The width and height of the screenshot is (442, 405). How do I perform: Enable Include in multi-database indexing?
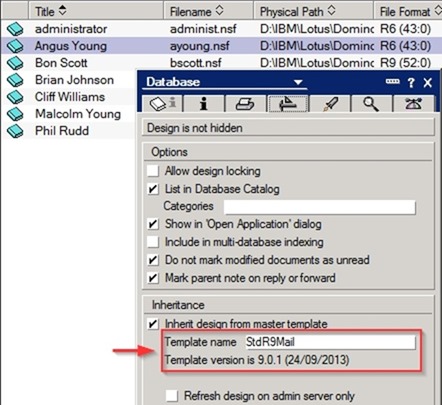[x=153, y=242]
